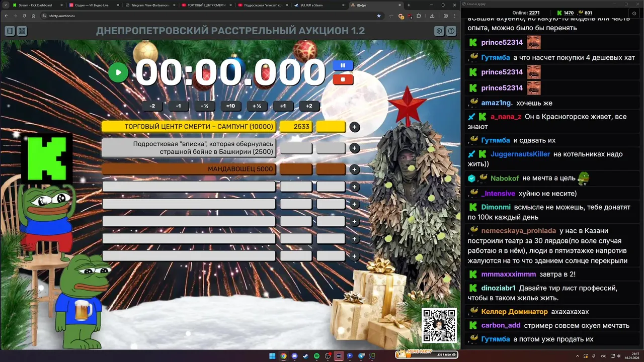The width and height of the screenshot is (644, 362).
Task: Open a new browser tab
Action: tap(409, 5)
